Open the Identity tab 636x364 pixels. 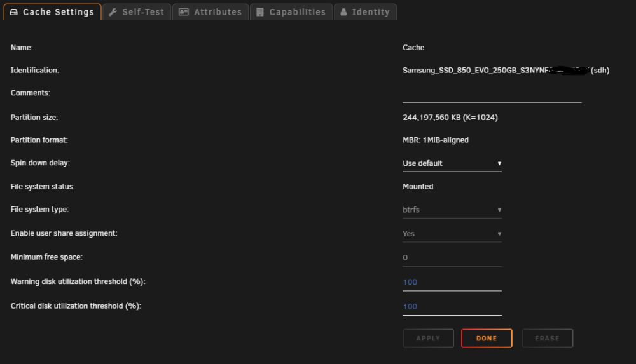pyautogui.click(x=365, y=12)
